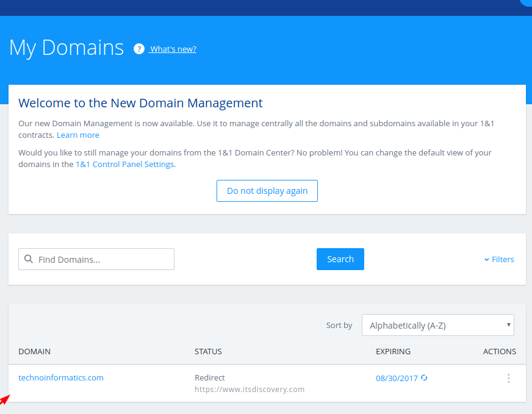Image resolution: width=532 pixels, height=414 pixels.
Task: Click the question mark help icon
Action: tap(139, 49)
